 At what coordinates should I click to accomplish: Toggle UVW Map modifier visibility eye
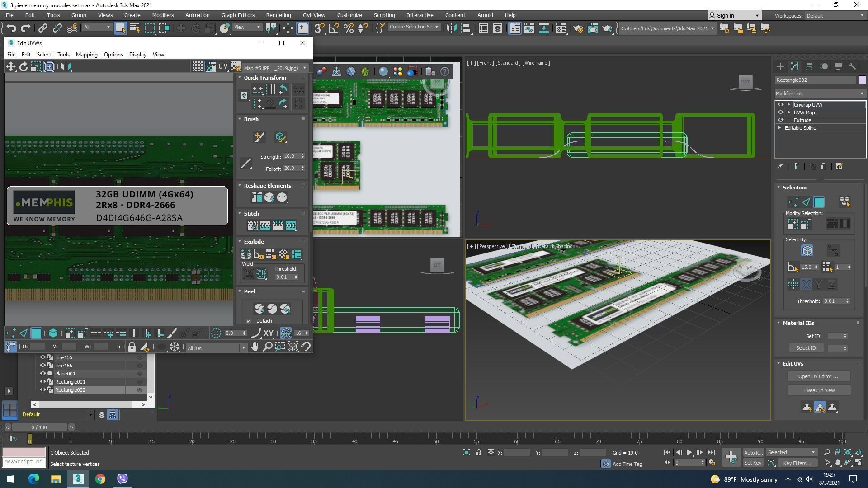click(781, 112)
